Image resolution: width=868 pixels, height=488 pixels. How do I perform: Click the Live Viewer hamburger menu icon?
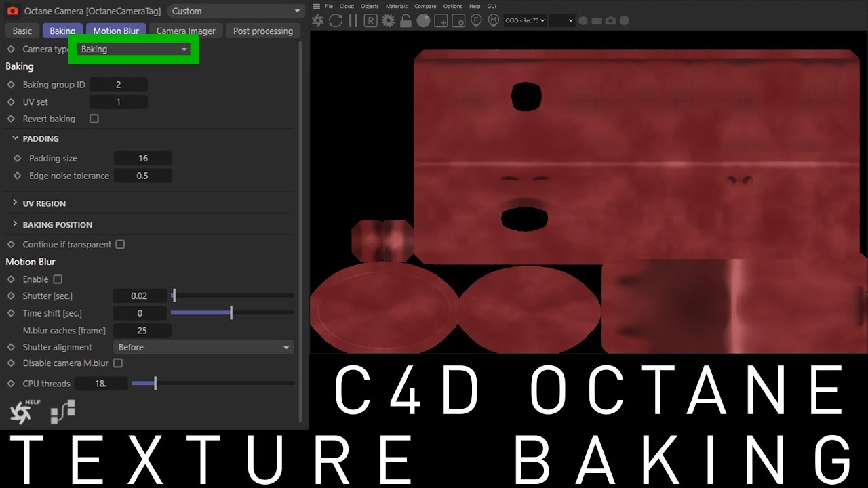pos(316,6)
